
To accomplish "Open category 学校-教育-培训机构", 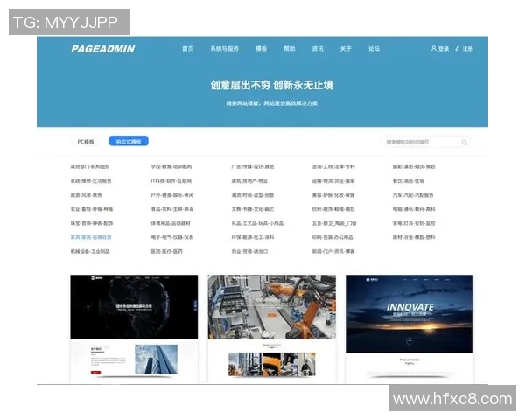I will (171, 166).
